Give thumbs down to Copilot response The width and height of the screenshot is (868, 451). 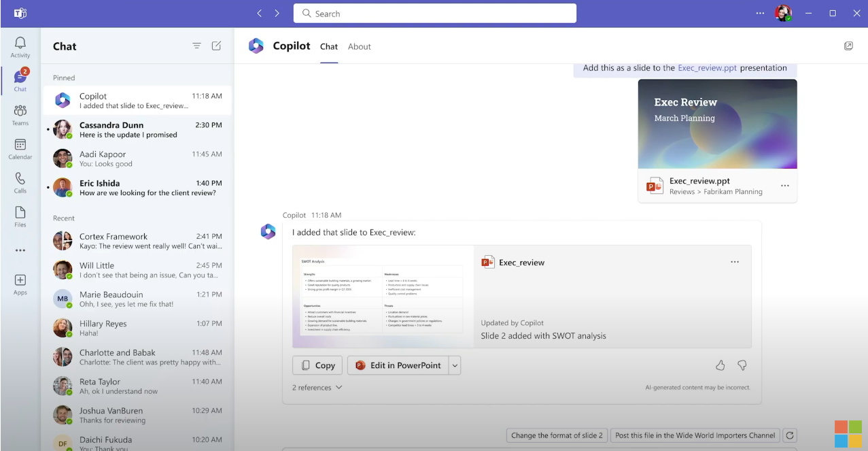(742, 365)
